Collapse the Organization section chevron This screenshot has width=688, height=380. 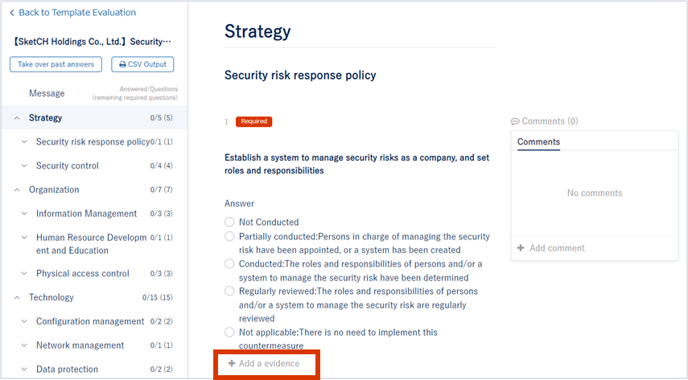[x=17, y=190]
